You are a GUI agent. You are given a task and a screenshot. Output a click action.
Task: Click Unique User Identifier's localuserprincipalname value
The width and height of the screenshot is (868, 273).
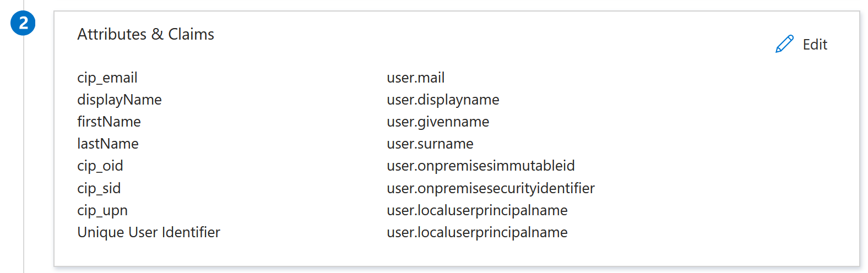(477, 233)
